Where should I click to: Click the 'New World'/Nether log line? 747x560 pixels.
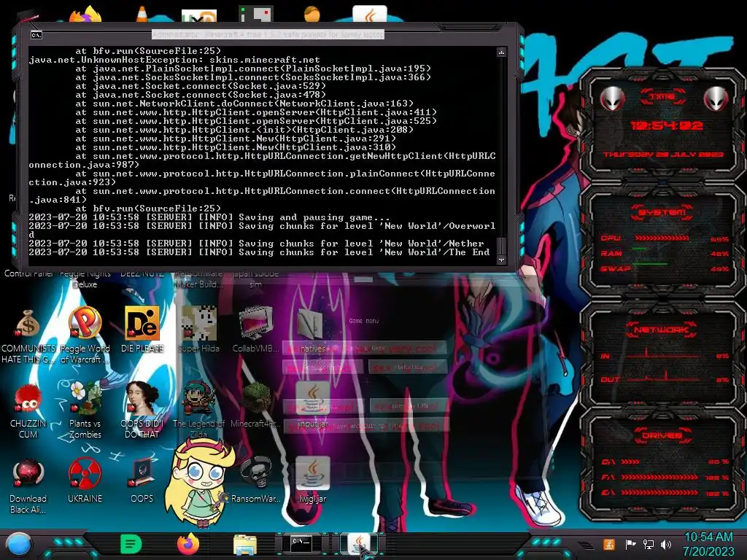[256, 244]
